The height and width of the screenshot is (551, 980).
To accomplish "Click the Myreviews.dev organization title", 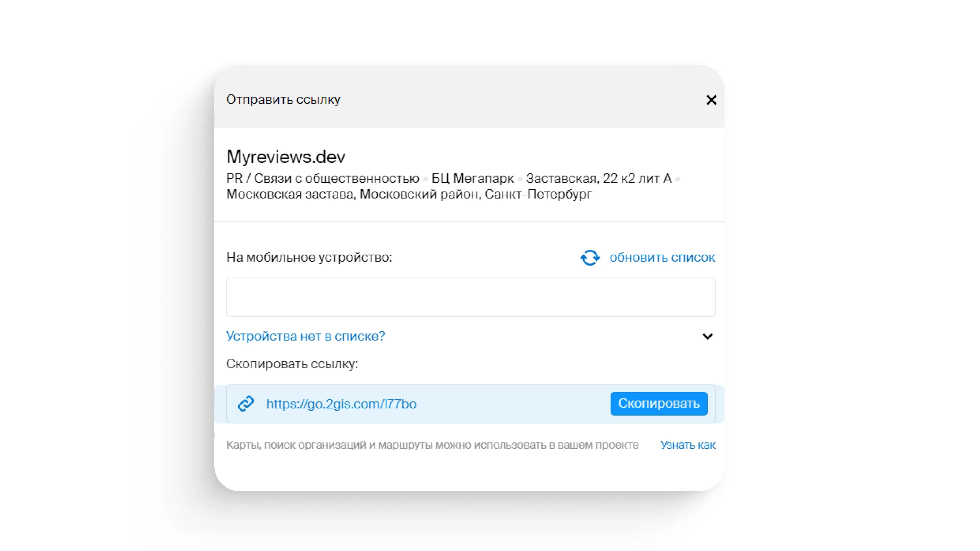I will point(286,157).
